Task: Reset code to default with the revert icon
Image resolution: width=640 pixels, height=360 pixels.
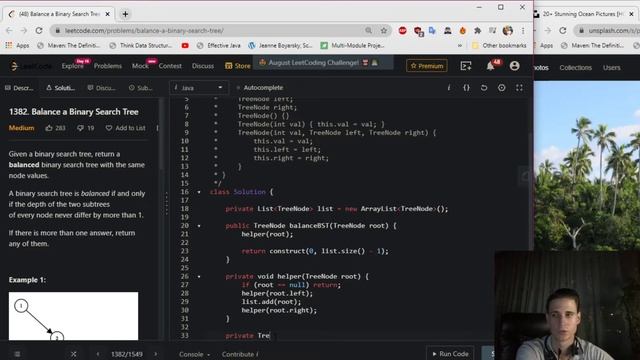Action: click(x=484, y=88)
